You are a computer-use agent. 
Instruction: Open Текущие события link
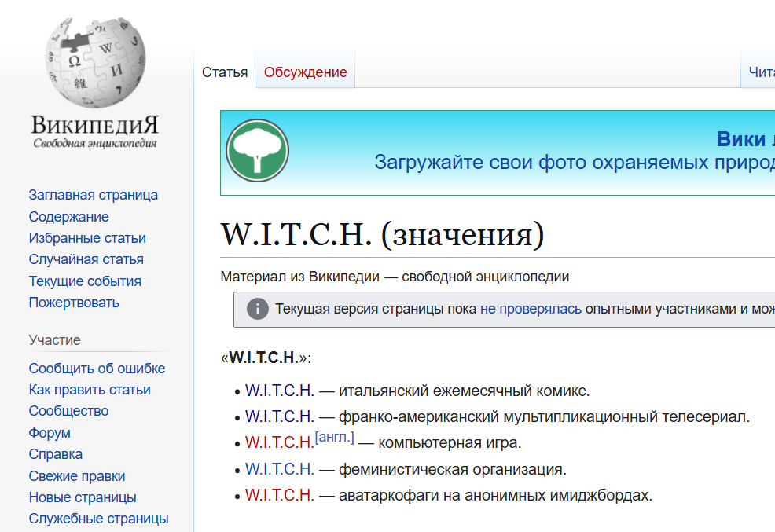point(85,281)
